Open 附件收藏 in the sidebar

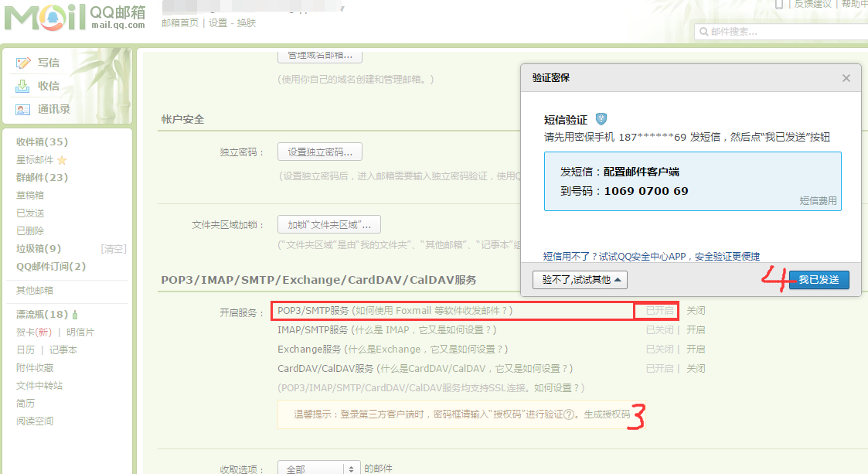click(34, 368)
